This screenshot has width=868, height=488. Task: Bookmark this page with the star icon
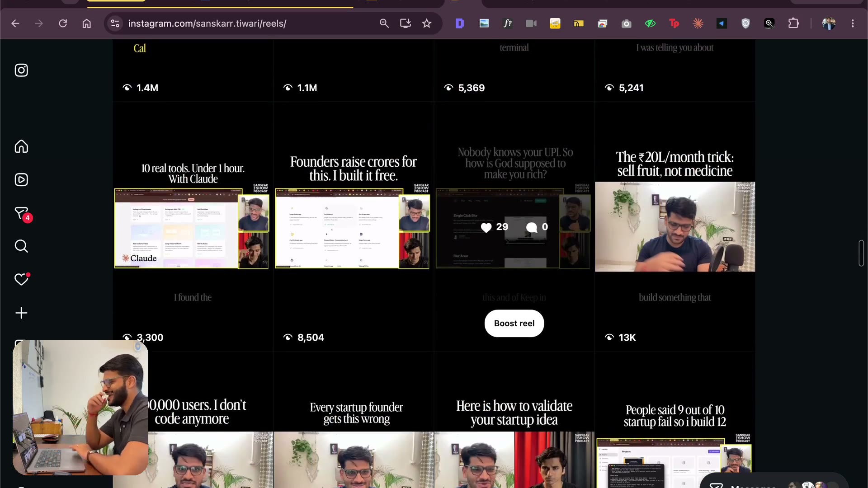[x=427, y=23]
